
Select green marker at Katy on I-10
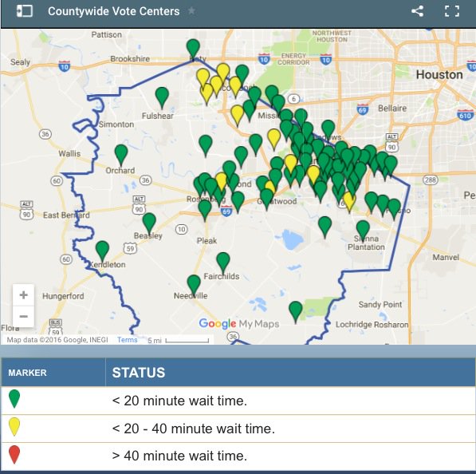[x=193, y=49]
